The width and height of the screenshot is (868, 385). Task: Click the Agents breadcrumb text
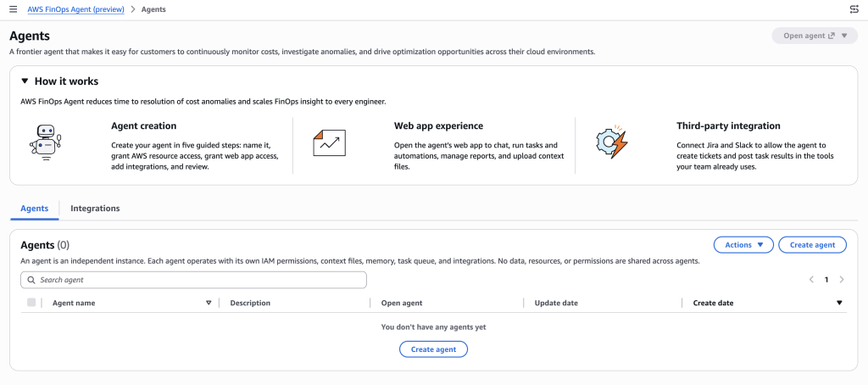click(153, 9)
